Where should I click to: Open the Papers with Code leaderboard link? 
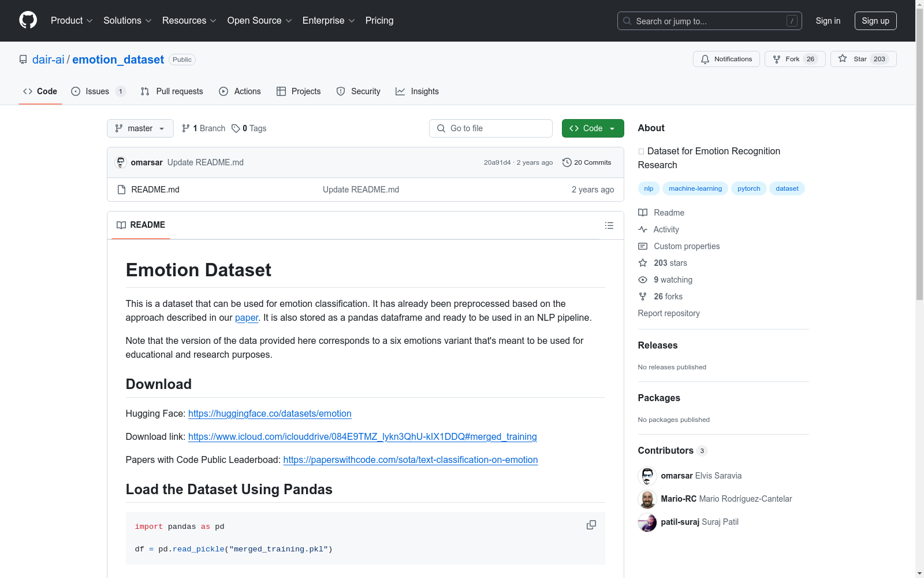click(x=411, y=460)
